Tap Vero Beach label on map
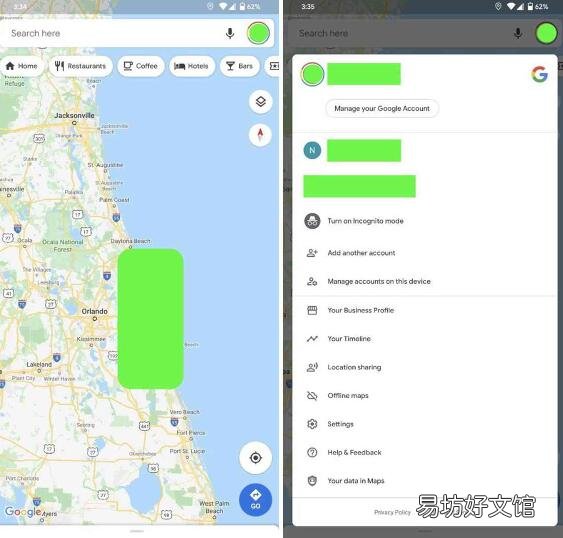This screenshot has height=538, width=563. click(185, 412)
